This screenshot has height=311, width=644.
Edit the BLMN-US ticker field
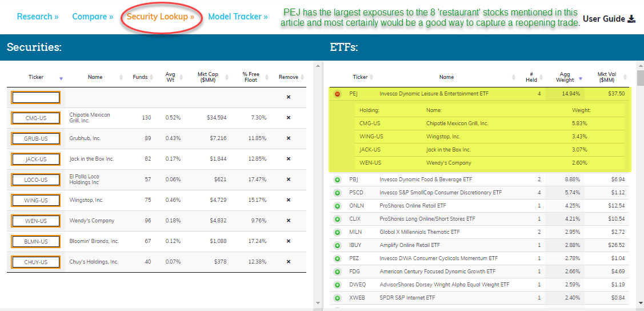[36, 241]
